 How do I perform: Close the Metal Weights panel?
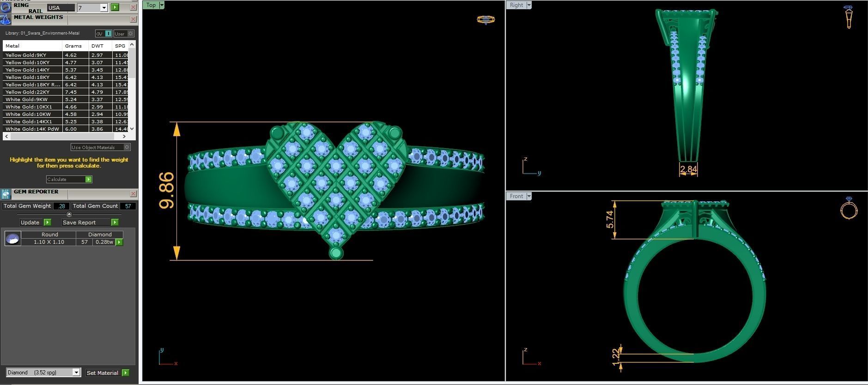tap(133, 19)
